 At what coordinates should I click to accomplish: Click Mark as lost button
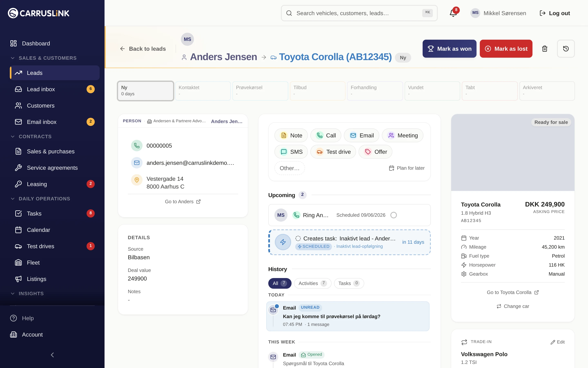(506, 49)
